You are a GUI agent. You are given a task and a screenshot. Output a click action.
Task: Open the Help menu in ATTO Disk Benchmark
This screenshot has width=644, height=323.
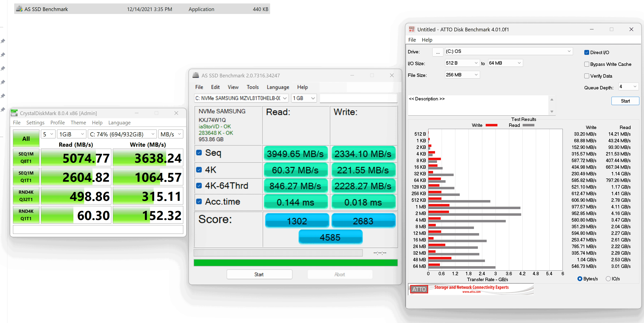tap(427, 40)
